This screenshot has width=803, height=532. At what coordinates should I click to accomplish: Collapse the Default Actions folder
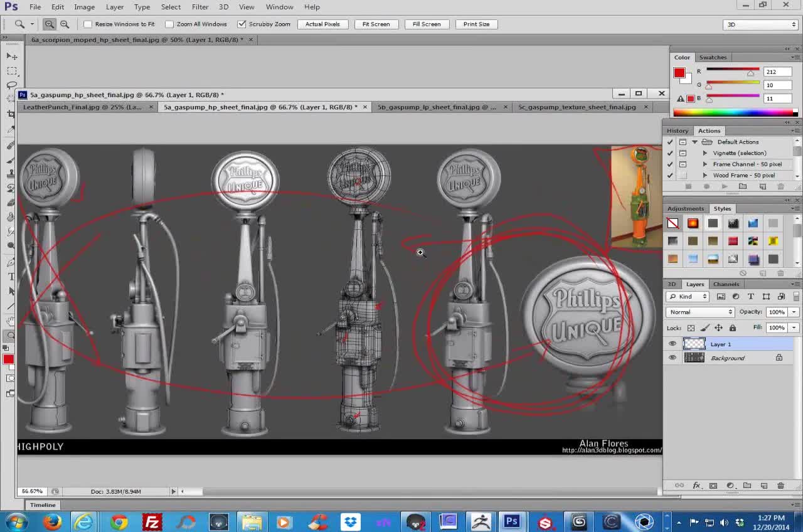click(694, 142)
